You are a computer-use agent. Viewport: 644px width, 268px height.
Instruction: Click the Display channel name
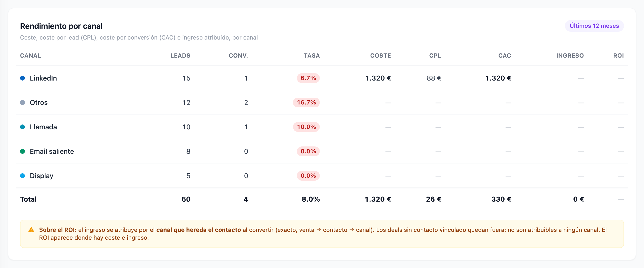click(x=42, y=176)
